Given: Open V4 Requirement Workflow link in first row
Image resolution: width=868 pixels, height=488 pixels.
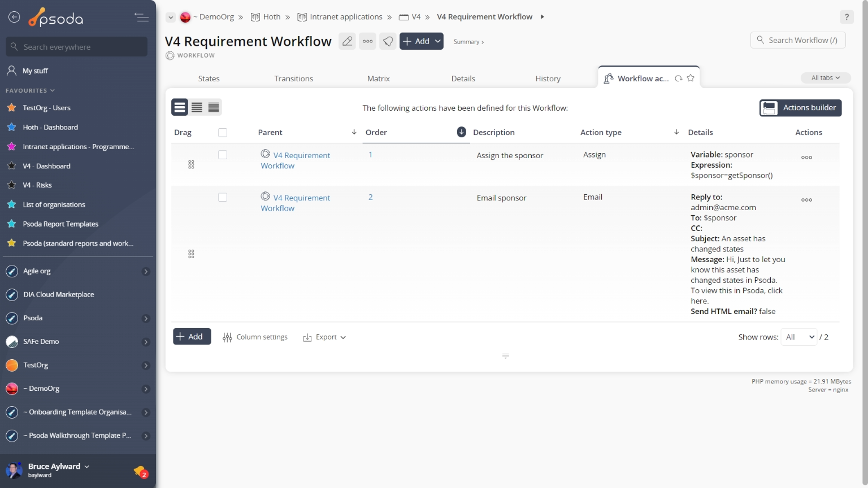Looking at the screenshot, I should click(x=295, y=160).
